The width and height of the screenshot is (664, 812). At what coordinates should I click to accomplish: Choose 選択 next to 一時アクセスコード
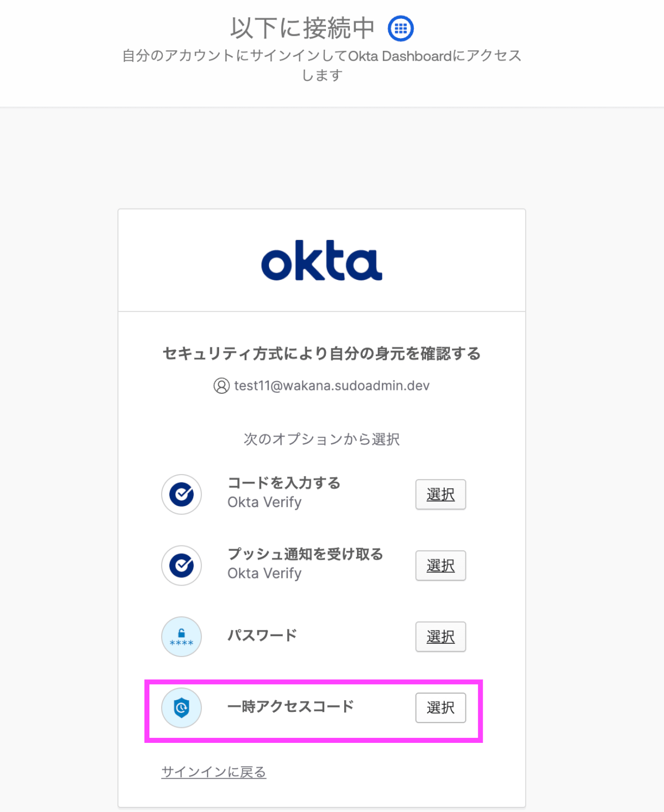click(x=440, y=707)
